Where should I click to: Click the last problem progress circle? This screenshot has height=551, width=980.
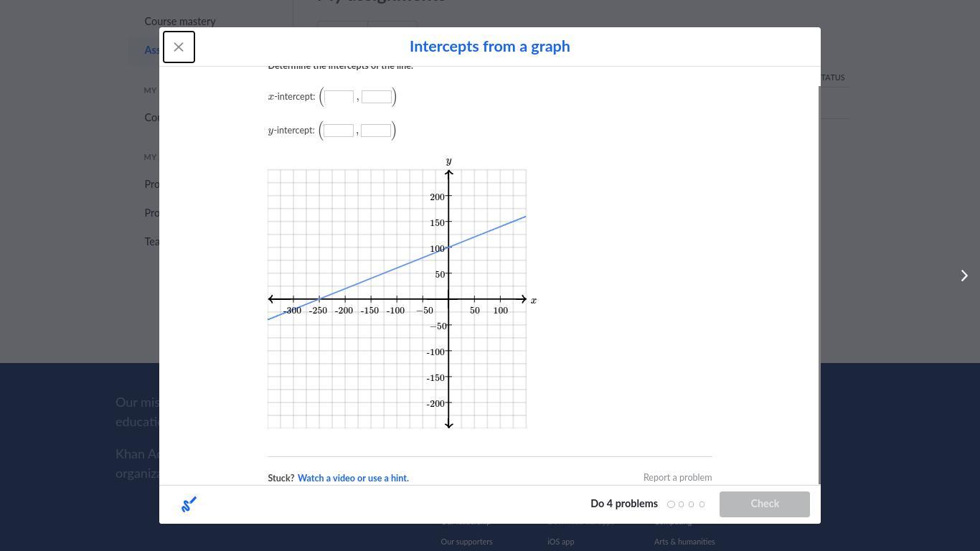click(x=702, y=504)
